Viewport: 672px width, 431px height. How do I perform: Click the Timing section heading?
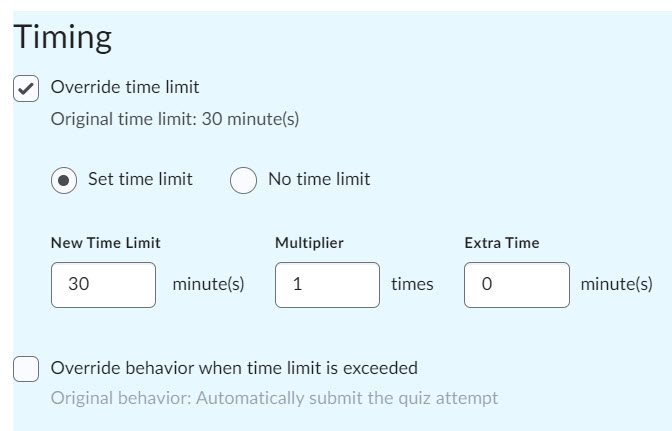62,38
